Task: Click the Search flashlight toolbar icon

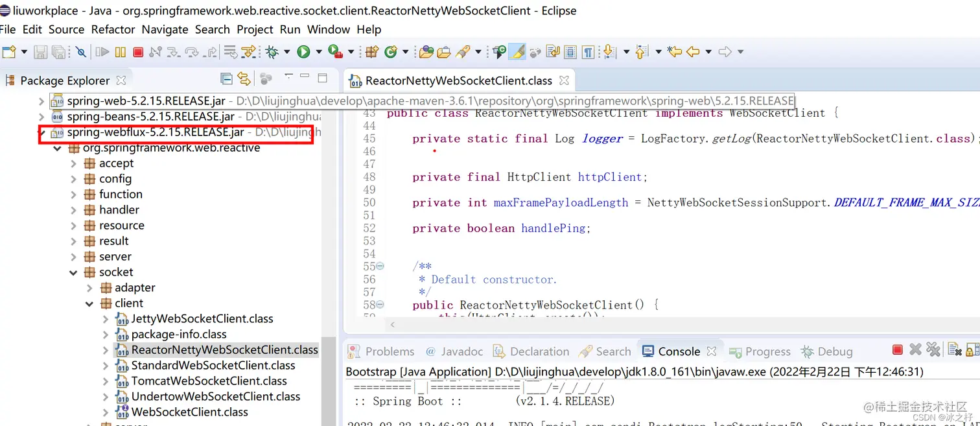Action: pyautogui.click(x=463, y=52)
